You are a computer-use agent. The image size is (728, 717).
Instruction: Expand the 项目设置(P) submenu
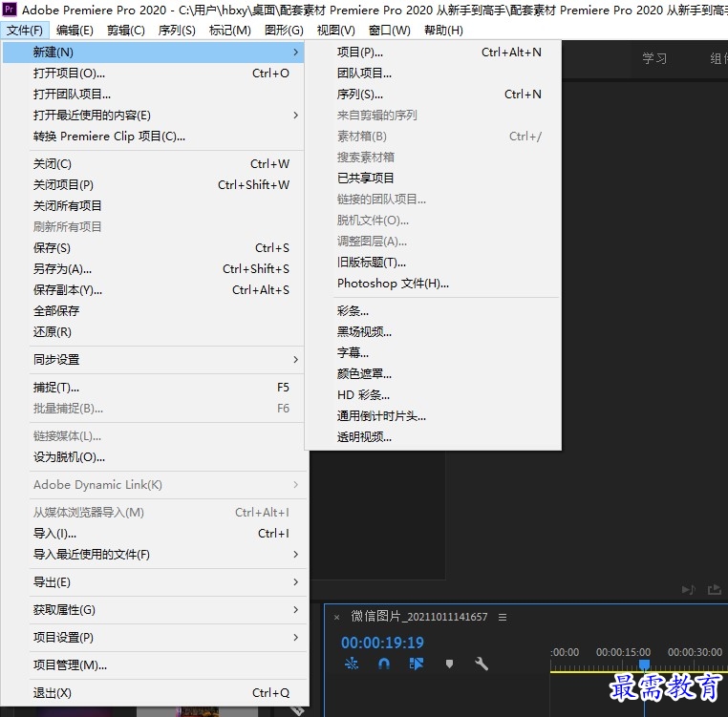296,637
